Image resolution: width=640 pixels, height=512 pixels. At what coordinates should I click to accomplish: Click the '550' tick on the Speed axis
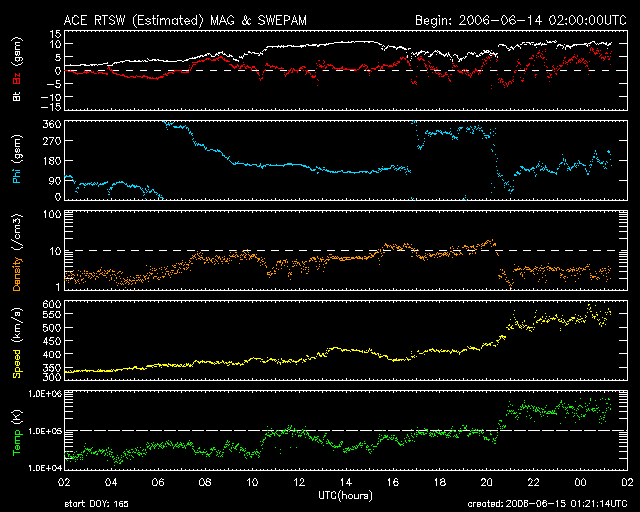pyautogui.click(x=52, y=314)
